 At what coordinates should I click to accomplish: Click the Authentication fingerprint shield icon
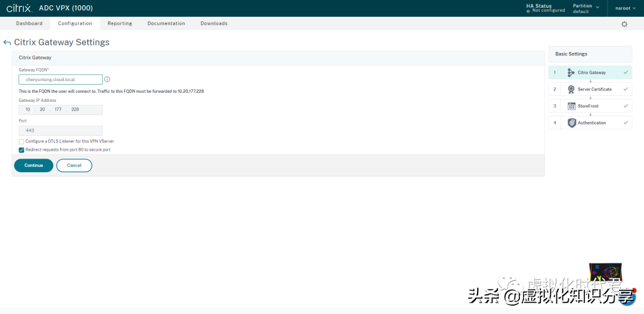click(571, 123)
